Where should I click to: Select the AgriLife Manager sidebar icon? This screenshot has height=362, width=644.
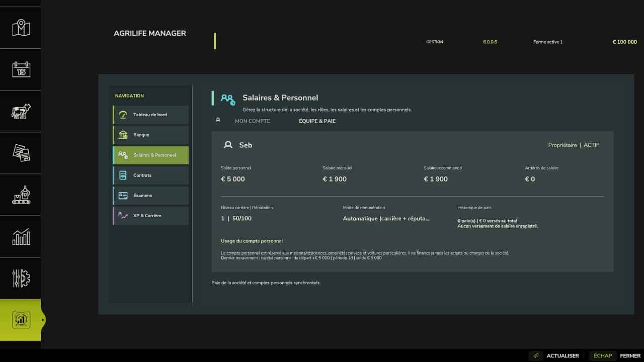pyautogui.click(x=21, y=320)
